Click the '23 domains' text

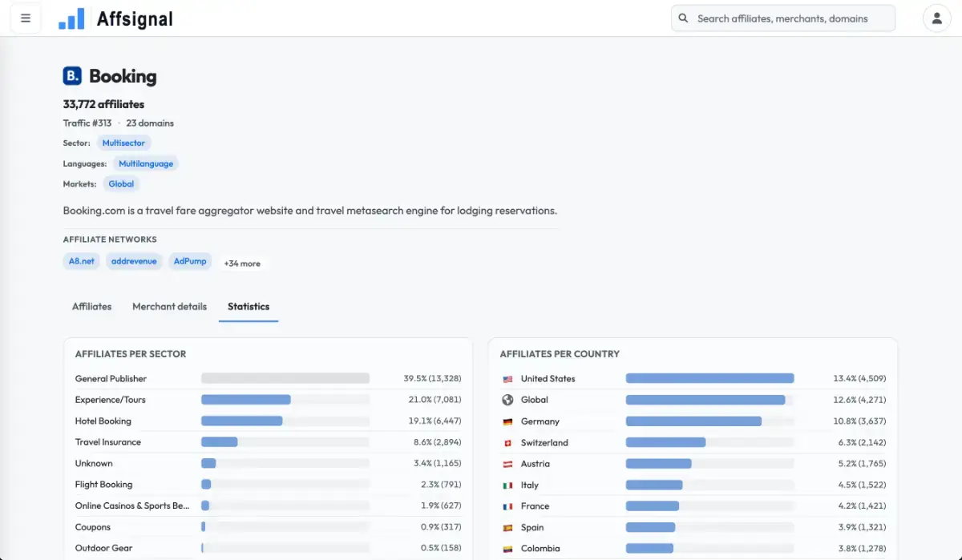(150, 123)
